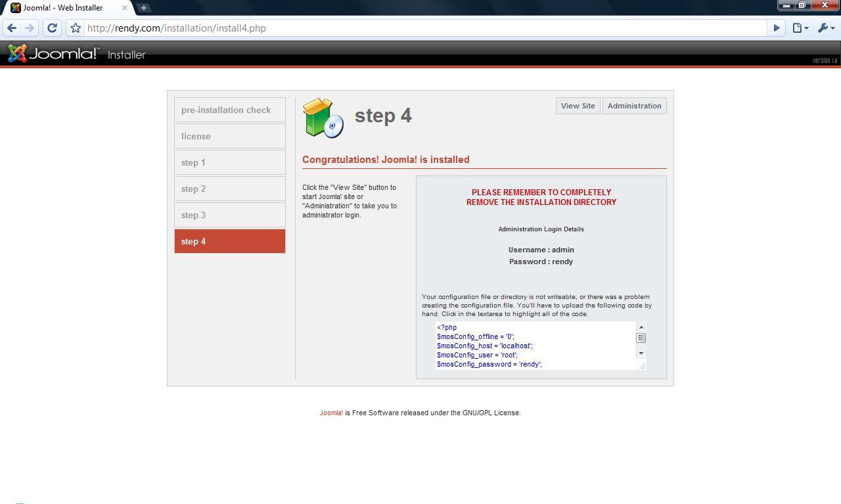Image resolution: width=841 pixels, height=504 pixels.
Task: Click the step 4 heading text
Action: (383, 116)
